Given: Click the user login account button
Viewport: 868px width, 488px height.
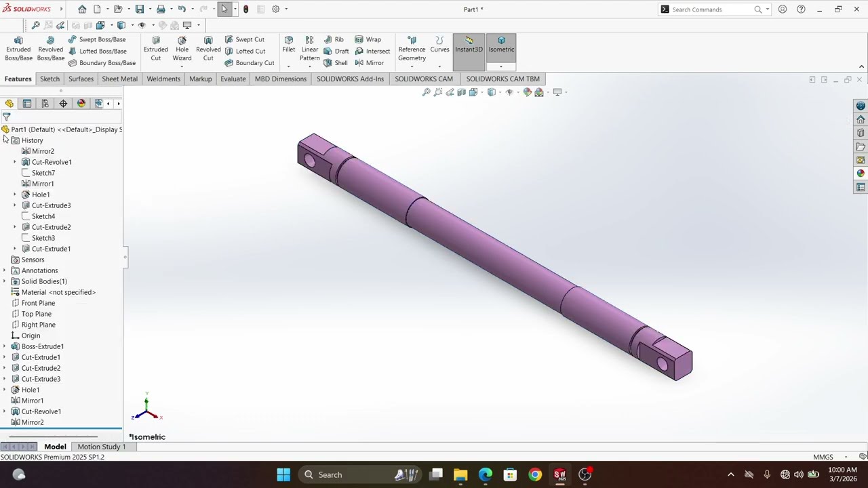Looking at the screenshot, I should 783,9.
